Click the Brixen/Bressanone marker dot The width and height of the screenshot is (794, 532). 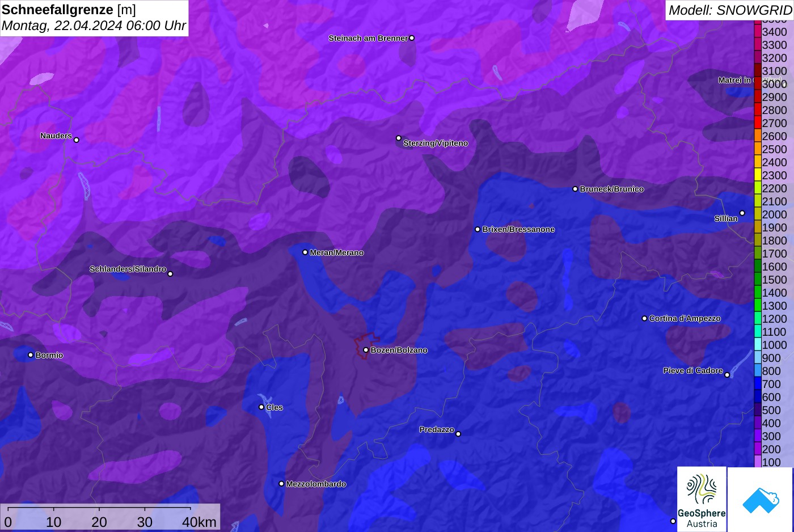point(478,229)
